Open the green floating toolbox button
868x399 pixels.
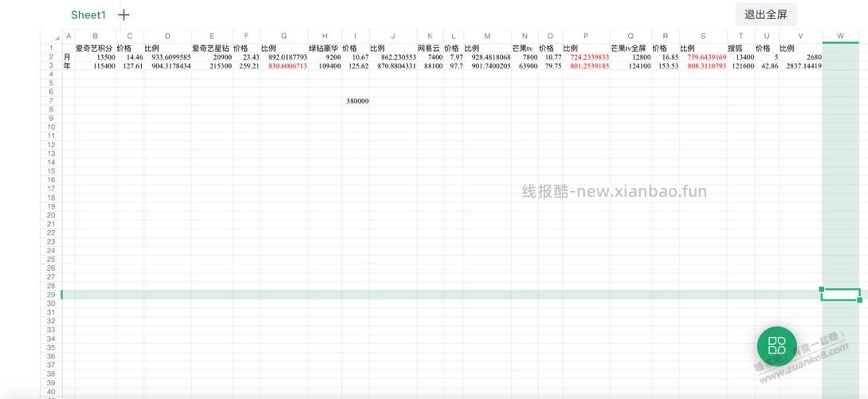776,346
